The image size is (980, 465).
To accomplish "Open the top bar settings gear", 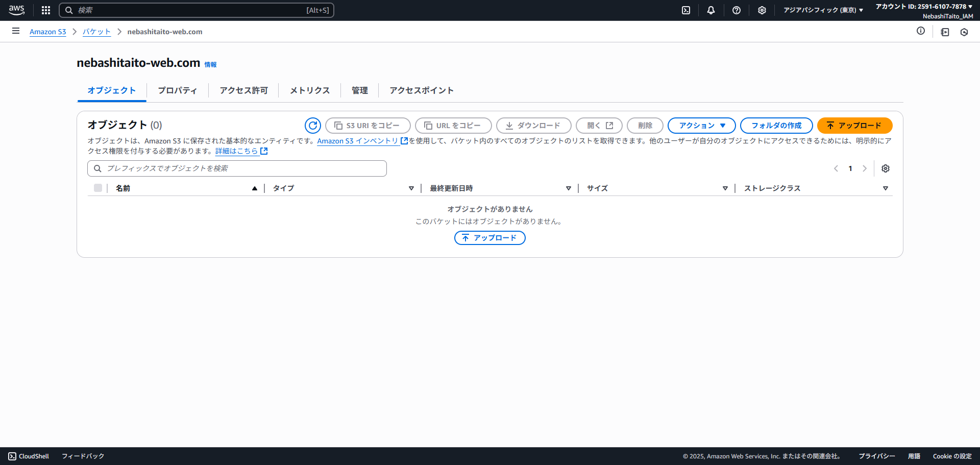I will (762, 10).
